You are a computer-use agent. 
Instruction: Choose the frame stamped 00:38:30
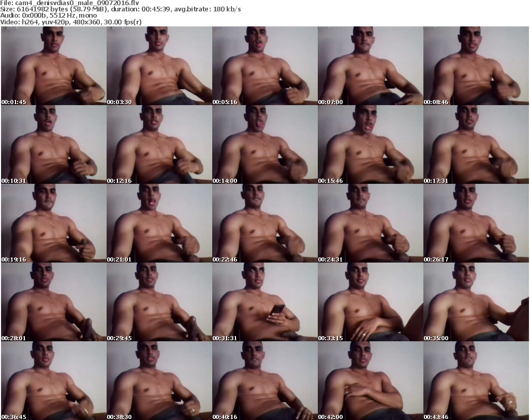click(x=159, y=381)
